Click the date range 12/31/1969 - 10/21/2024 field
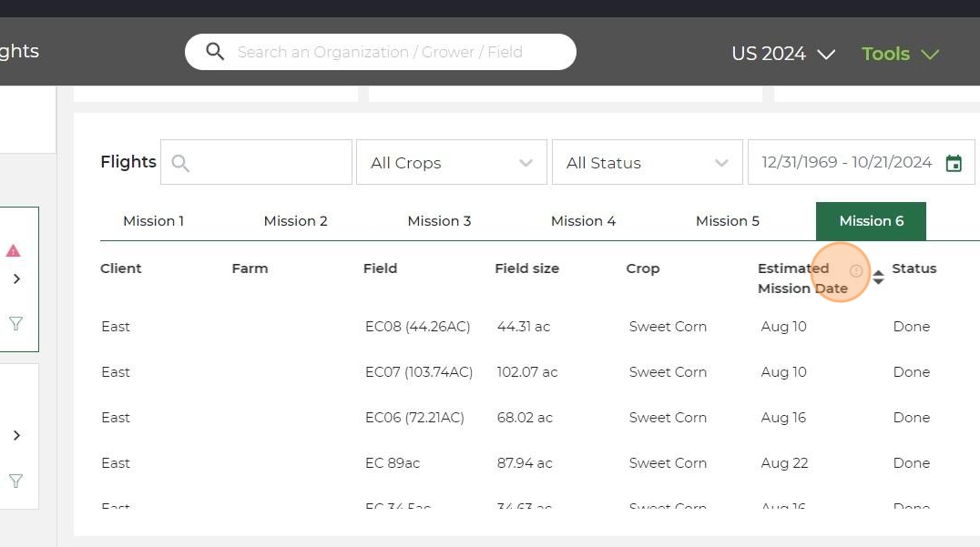The height and width of the screenshot is (547, 980). pos(846,163)
